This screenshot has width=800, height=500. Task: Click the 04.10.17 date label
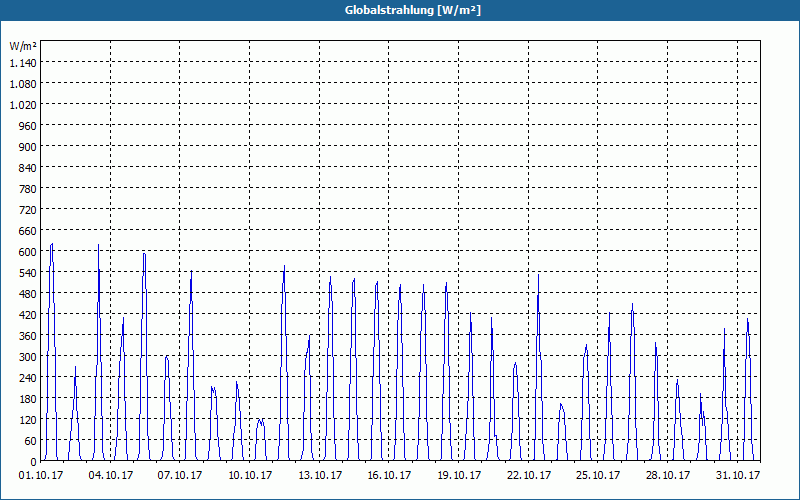tap(111, 476)
